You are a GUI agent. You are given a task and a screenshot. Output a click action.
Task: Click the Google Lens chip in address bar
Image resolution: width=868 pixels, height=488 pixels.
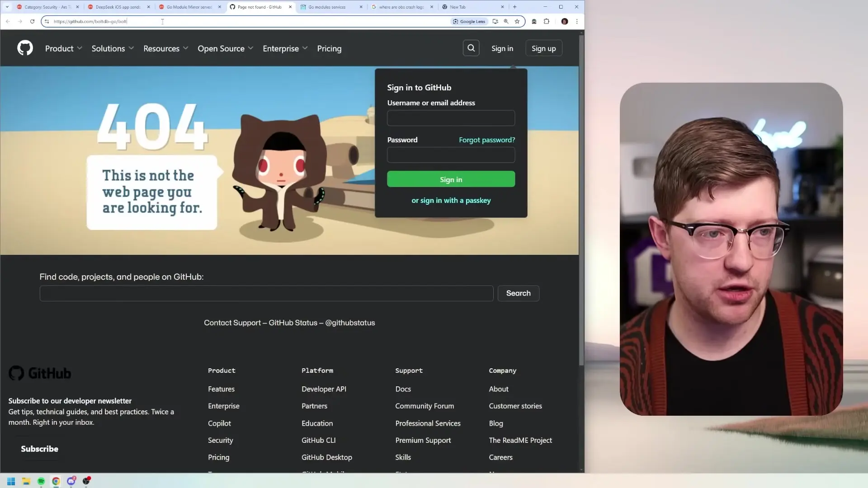click(469, 21)
